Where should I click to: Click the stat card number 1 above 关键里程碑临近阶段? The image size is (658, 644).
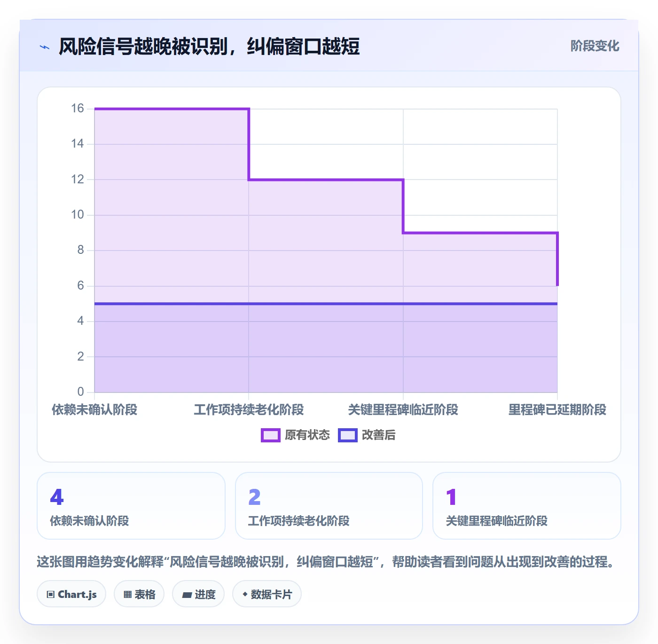coord(451,497)
